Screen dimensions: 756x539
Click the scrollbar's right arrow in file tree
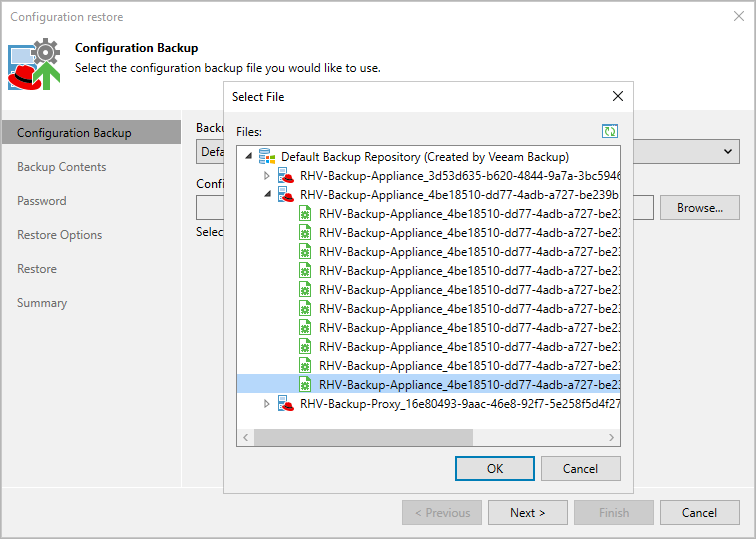611,437
